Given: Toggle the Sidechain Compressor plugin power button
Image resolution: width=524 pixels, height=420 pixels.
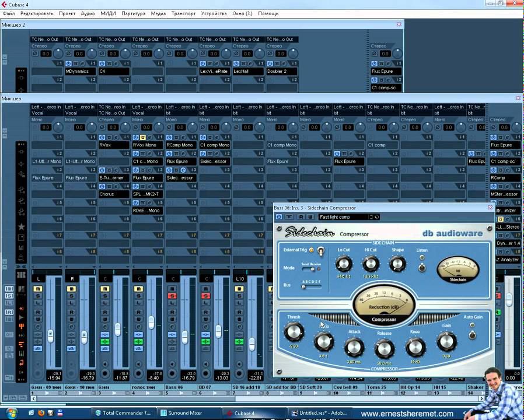Looking at the screenshot, I should (279, 217).
